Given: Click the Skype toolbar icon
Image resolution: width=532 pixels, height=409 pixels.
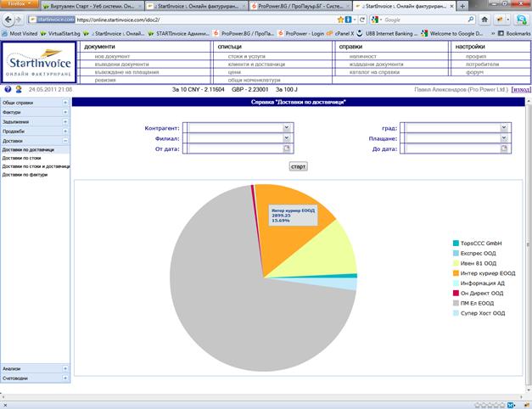Looking at the screenshot, I should pos(521,20).
